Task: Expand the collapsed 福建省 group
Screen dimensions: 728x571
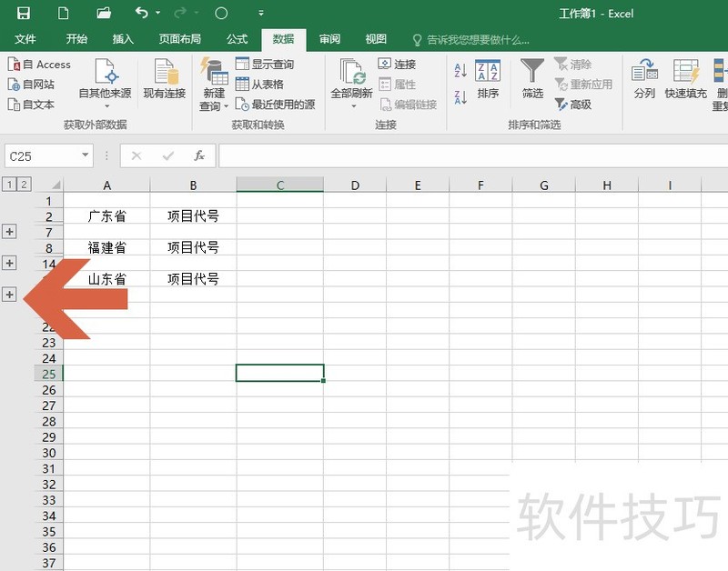Action: coord(9,263)
